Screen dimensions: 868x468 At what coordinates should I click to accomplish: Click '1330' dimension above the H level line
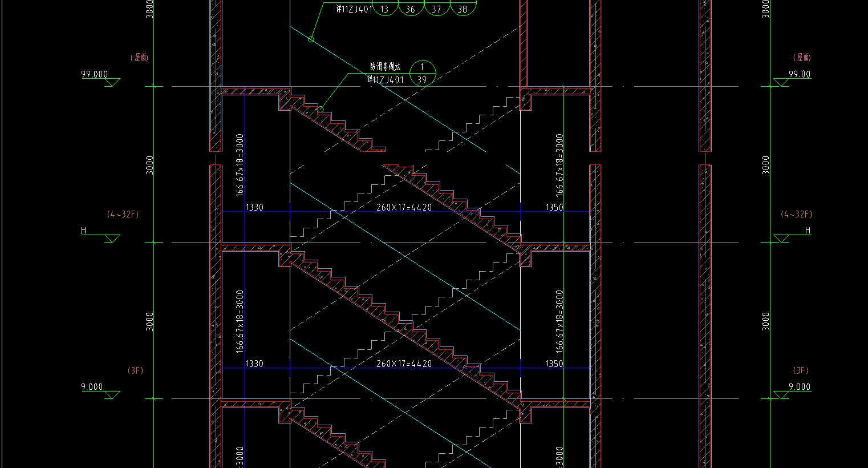tap(254, 207)
